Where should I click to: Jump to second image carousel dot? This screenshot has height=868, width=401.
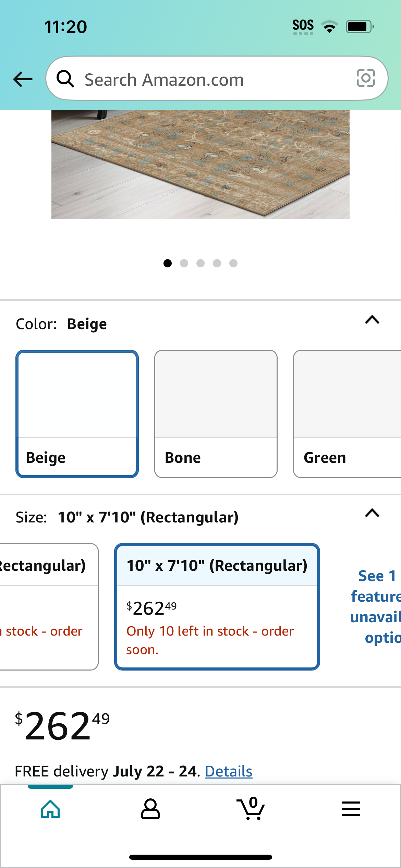[x=184, y=263]
